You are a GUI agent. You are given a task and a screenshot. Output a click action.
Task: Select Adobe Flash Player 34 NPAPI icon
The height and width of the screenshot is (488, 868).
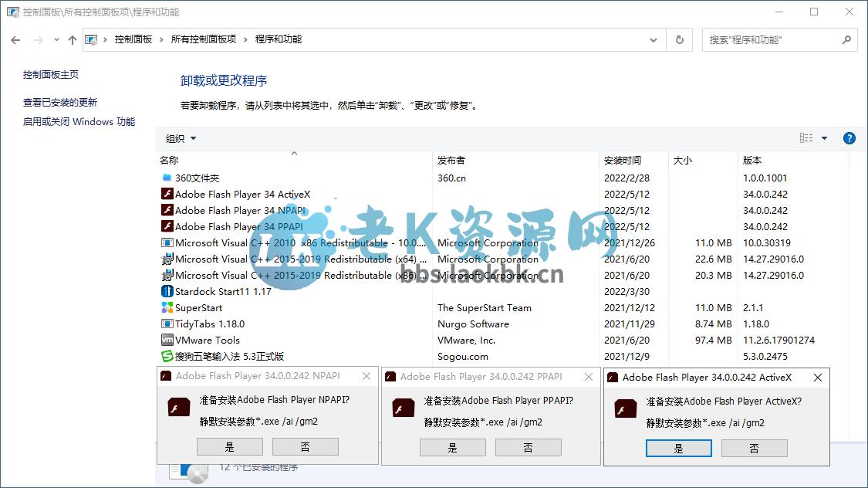pos(167,210)
